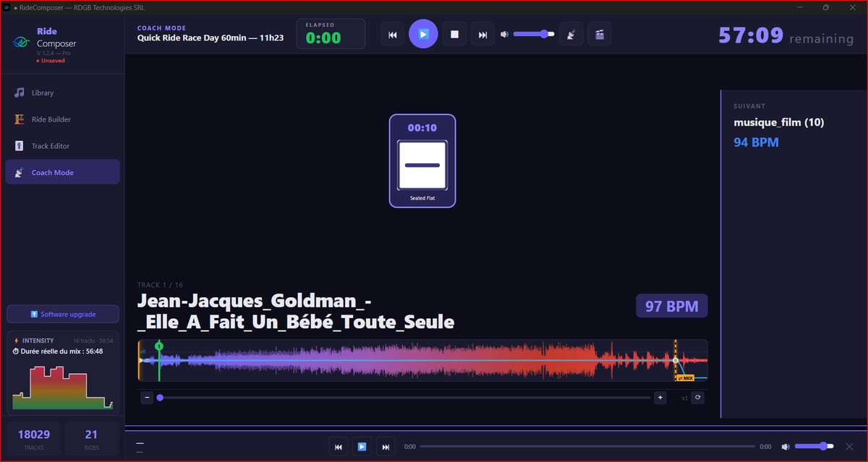The height and width of the screenshot is (462, 868).
Task: Open the Library section
Action: 62,93
